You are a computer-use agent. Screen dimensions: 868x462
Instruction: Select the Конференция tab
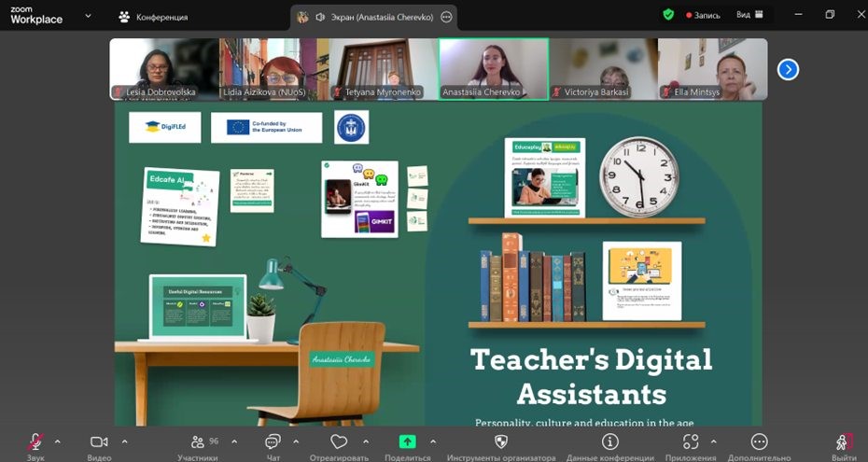tap(153, 17)
